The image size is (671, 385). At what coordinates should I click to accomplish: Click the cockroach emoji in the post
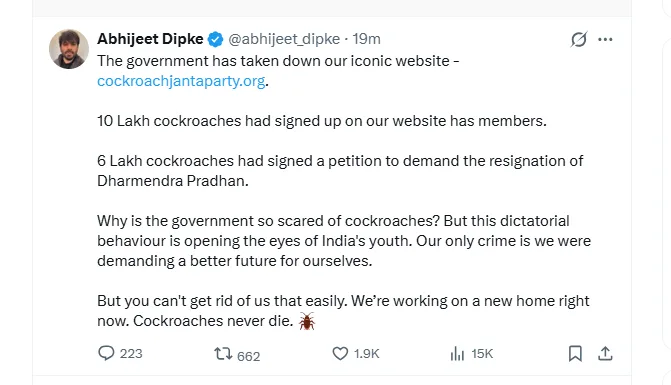tap(307, 321)
